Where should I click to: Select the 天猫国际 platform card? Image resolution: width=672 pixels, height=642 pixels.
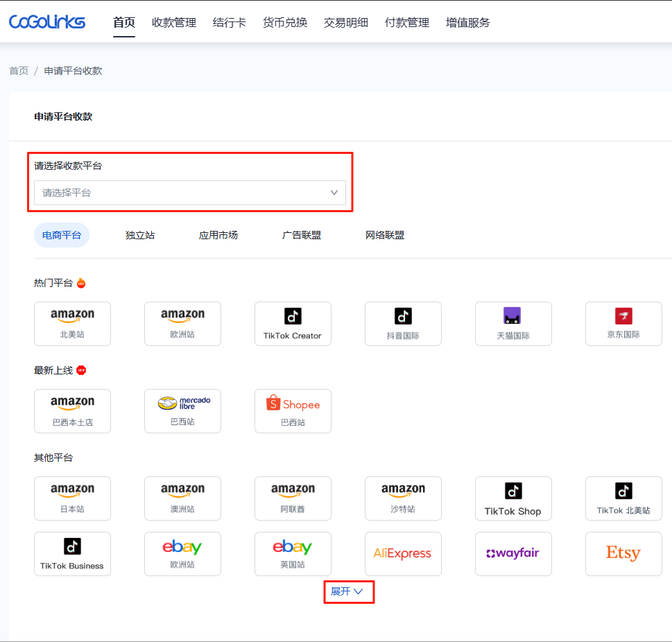click(x=513, y=324)
